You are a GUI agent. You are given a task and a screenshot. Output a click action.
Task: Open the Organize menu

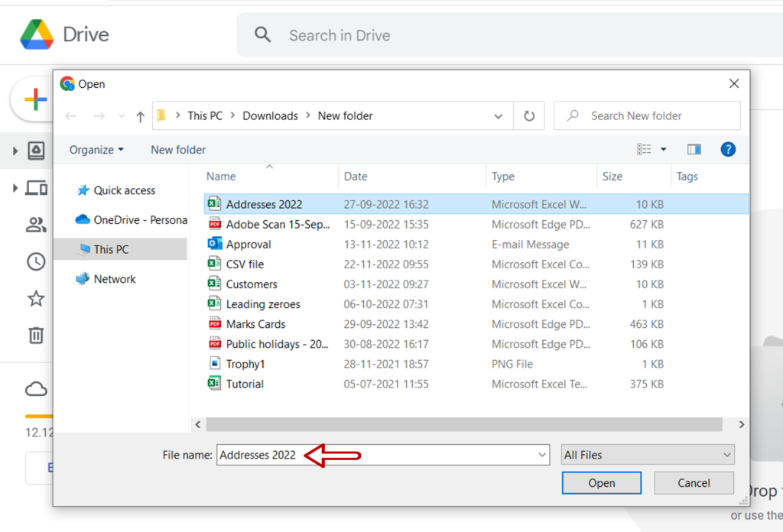pos(95,149)
